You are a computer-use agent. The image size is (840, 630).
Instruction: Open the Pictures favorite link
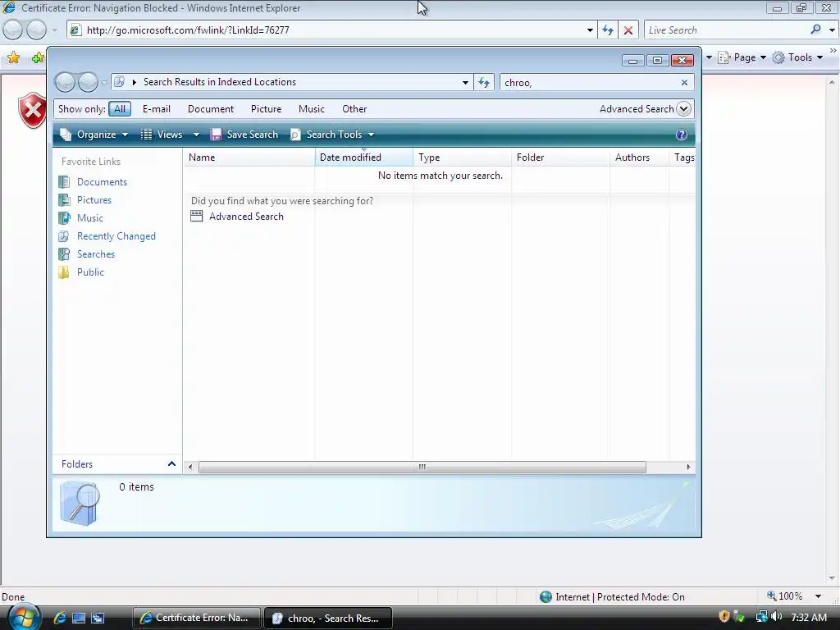pos(94,200)
